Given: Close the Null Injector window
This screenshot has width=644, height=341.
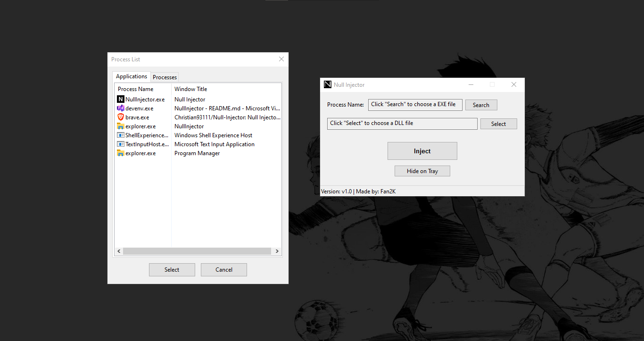Looking at the screenshot, I should tap(514, 84).
